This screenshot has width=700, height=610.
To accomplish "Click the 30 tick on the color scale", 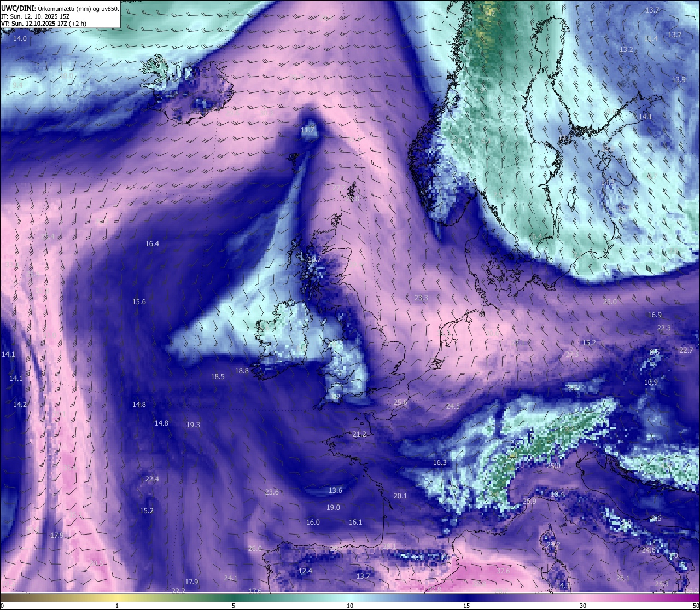I will click(x=583, y=606).
